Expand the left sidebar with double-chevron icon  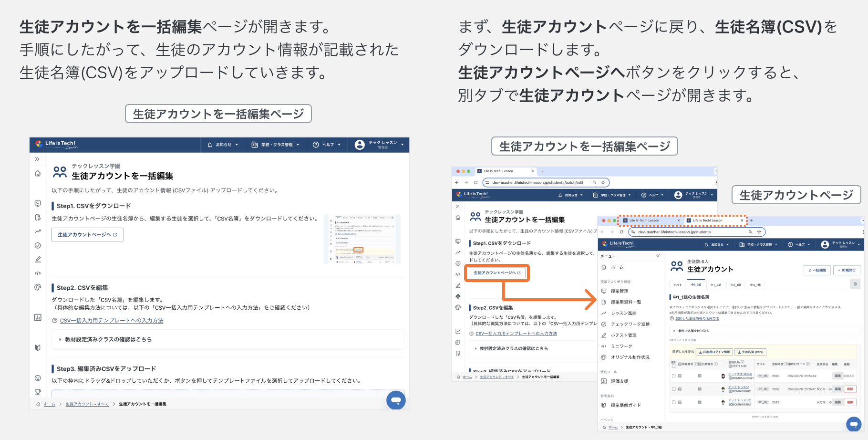[37, 159]
